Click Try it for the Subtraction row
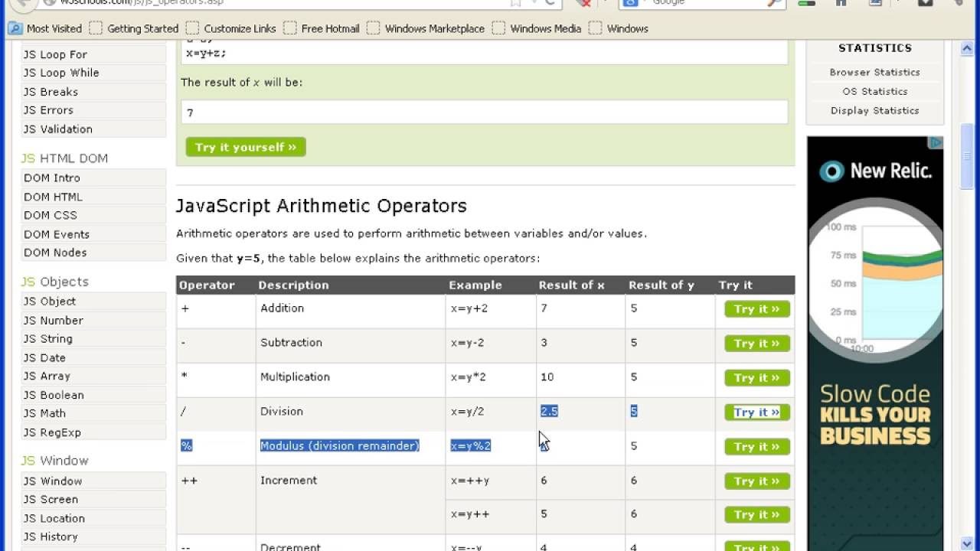This screenshot has height=551, width=980. pyautogui.click(x=757, y=344)
